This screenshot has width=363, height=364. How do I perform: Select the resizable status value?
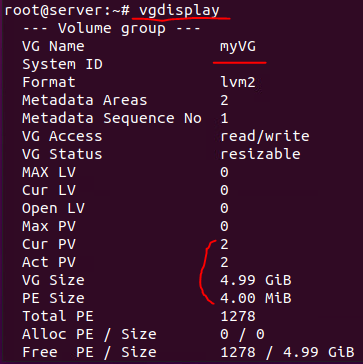[x=260, y=154]
